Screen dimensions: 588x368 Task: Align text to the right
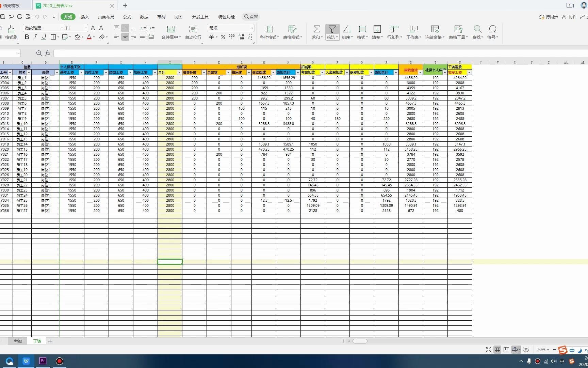(x=134, y=37)
